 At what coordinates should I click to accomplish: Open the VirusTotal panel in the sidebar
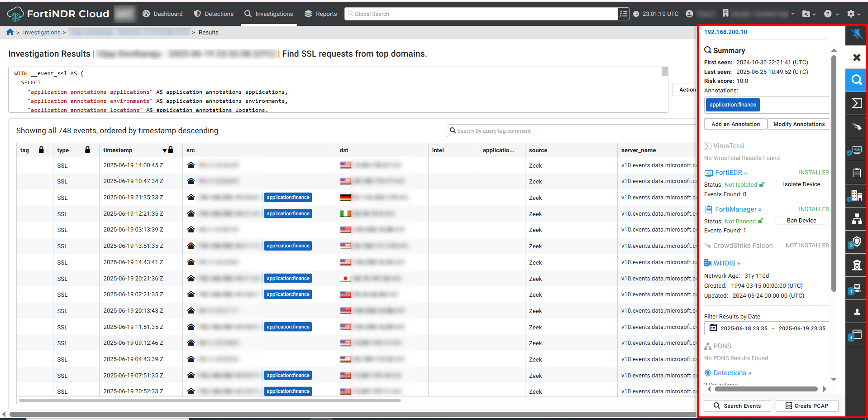856,103
